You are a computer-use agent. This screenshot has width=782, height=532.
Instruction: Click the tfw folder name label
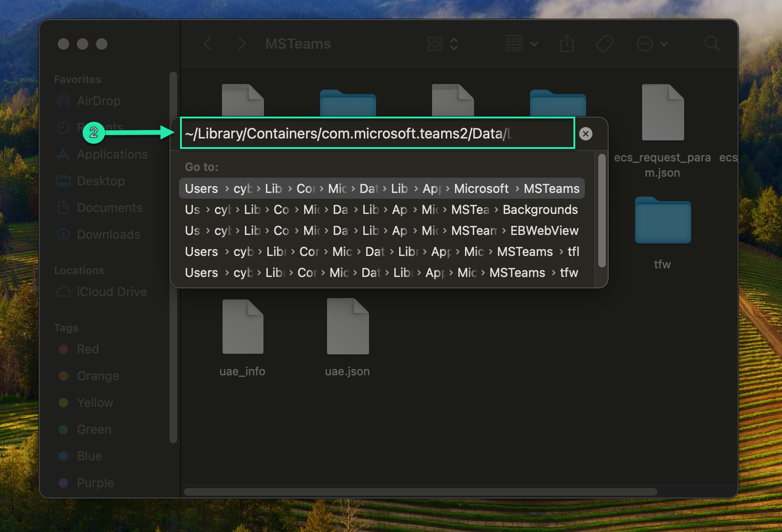click(x=662, y=265)
